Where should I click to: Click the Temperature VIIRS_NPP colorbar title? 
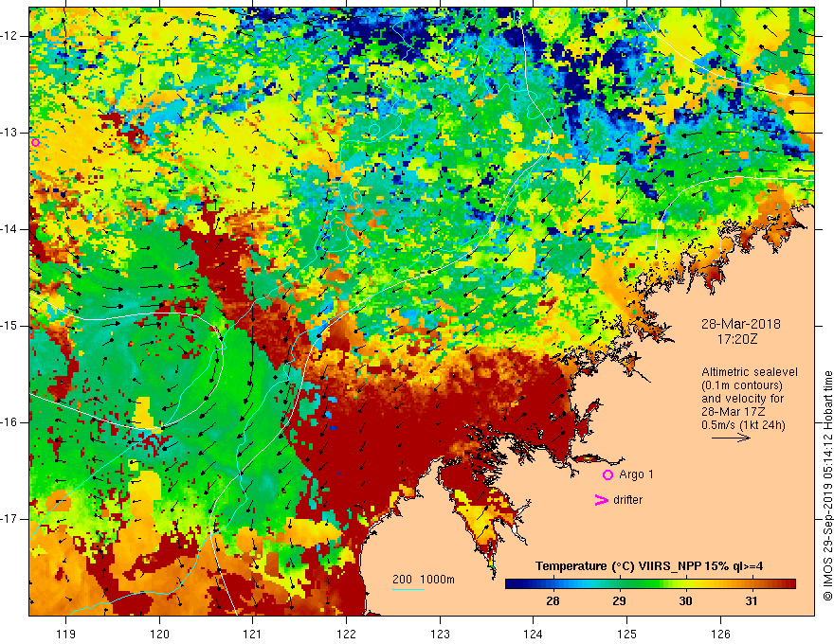pyautogui.click(x=649, y=566)
